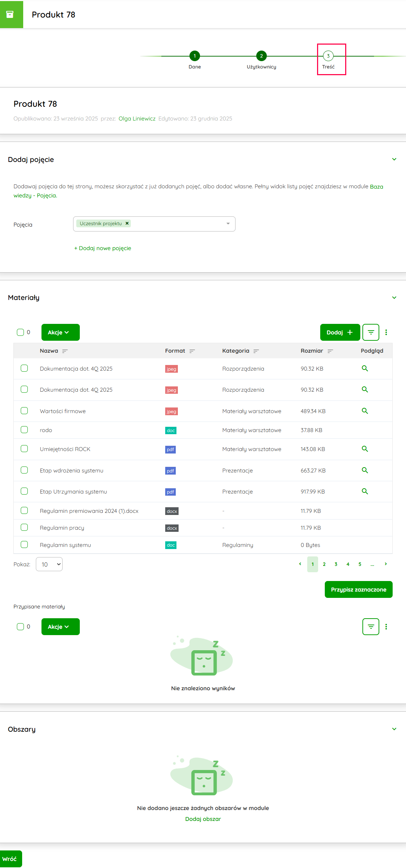Open filter button in the Materiały toolbar

[370, 332]
